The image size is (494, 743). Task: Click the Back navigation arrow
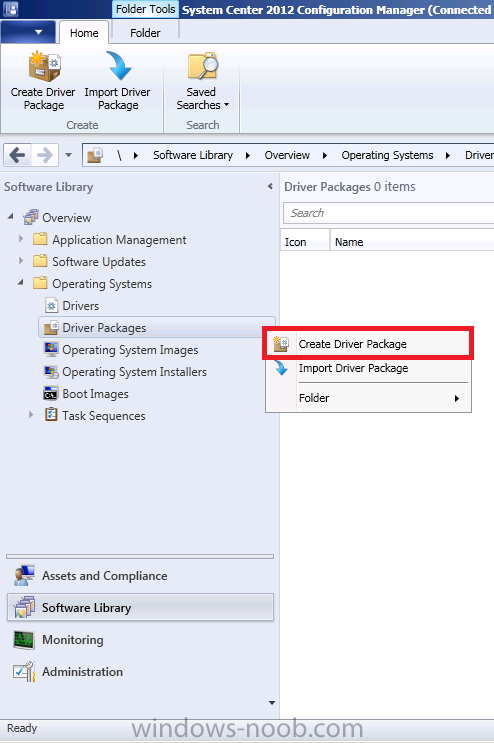click(x=18, y=155)
